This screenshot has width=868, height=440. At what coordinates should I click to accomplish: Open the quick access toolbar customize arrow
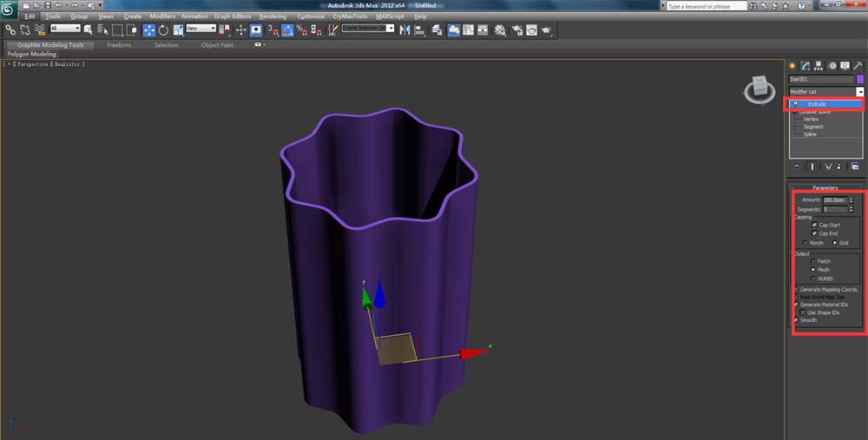[x=100, y=5]
